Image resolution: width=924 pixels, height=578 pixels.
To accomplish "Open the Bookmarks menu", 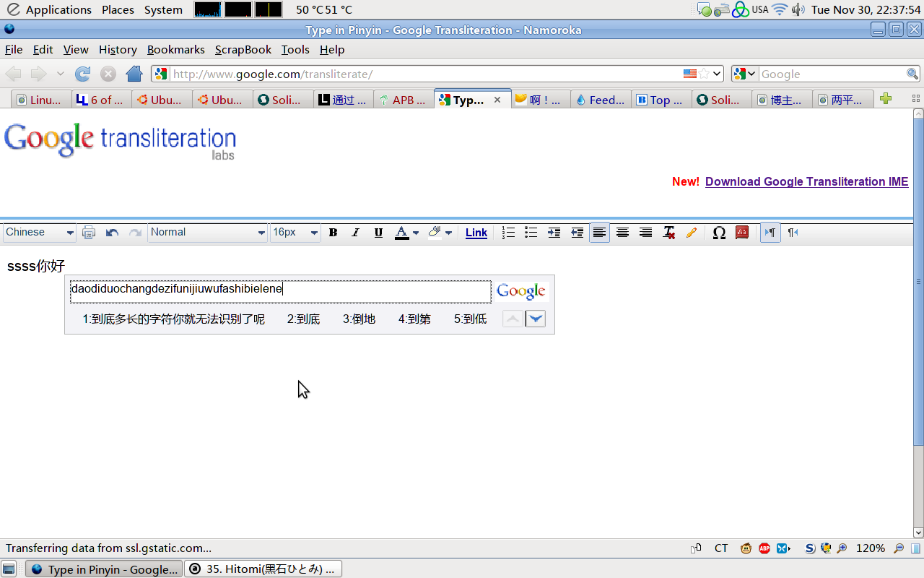I will click(x=176, y=50).
